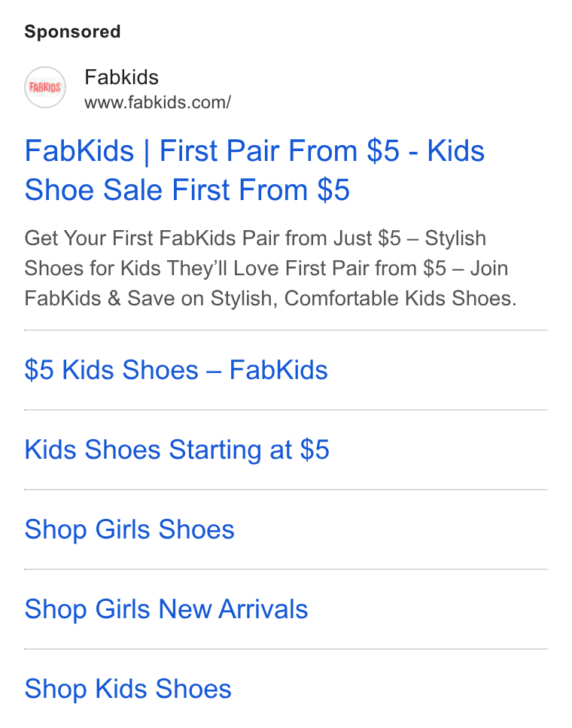572x728 pixels.
Task: Click the word 'Kids' in 'Shop Kids Shoes'
Action: 121,689
